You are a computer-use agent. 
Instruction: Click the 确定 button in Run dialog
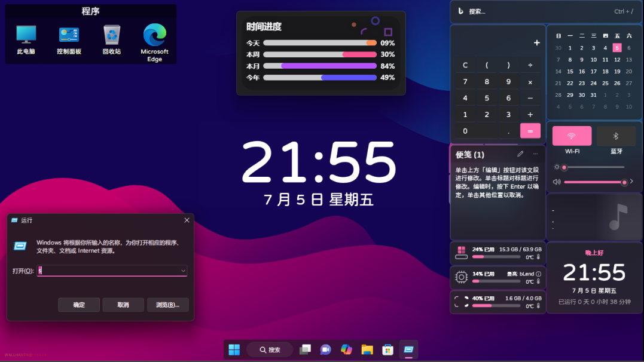click(x=79, y=305)
